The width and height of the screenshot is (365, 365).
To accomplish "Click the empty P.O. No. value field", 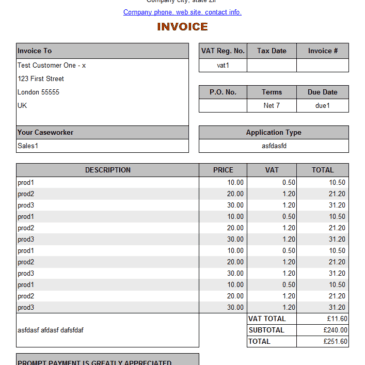I will (x=223, y=106).
